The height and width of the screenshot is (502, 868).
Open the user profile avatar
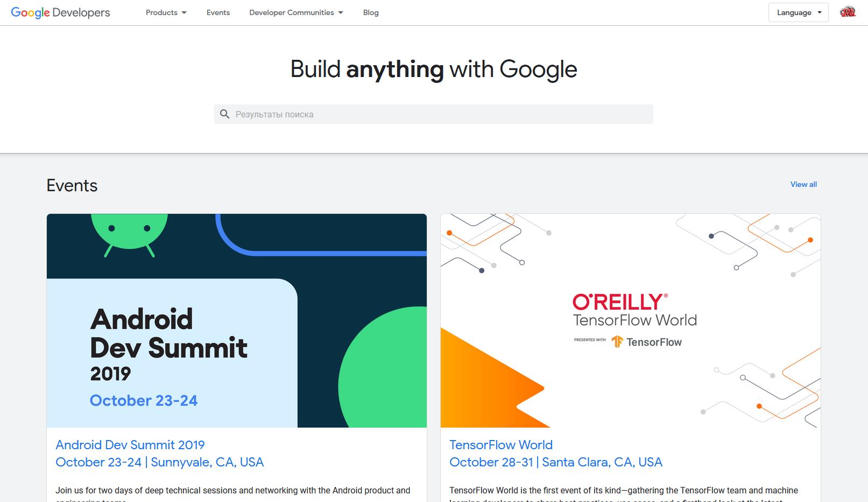pos(848,12)
